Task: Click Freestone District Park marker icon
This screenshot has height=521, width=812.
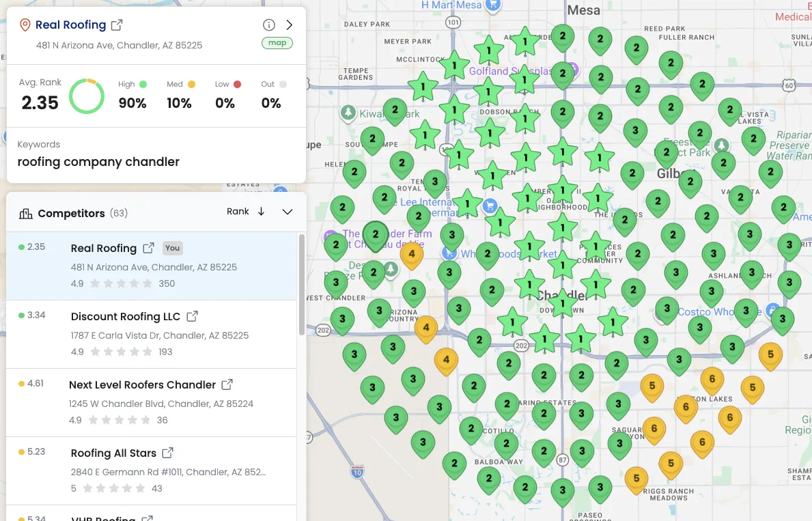Action: click(x=721, y=145)
